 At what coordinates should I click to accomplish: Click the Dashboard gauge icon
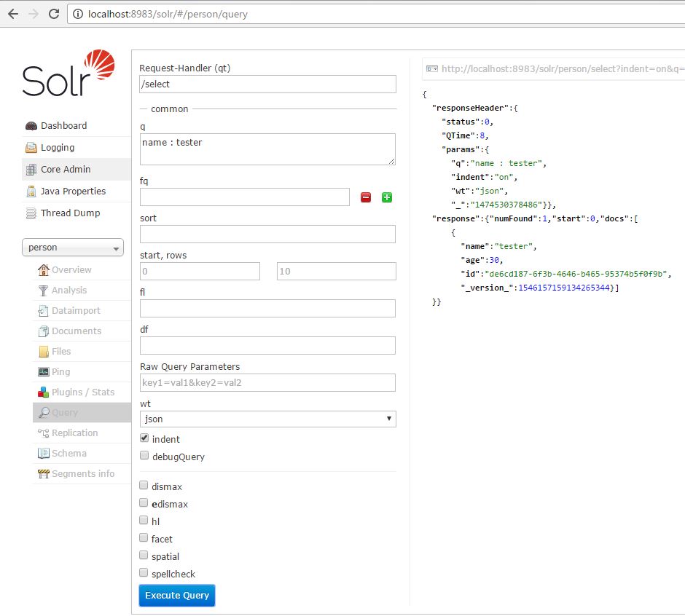point(31,126)
